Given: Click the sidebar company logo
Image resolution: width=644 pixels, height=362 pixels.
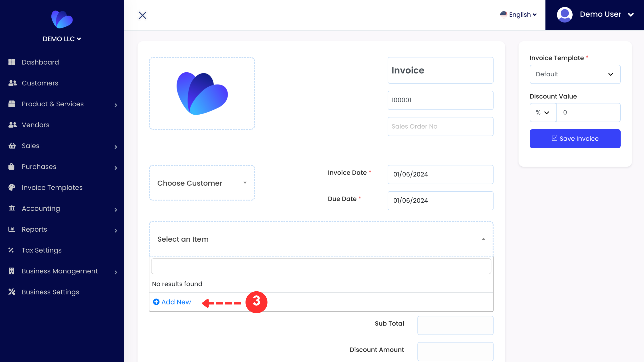Looking at the screenshot, I should (x=62, y=20).
